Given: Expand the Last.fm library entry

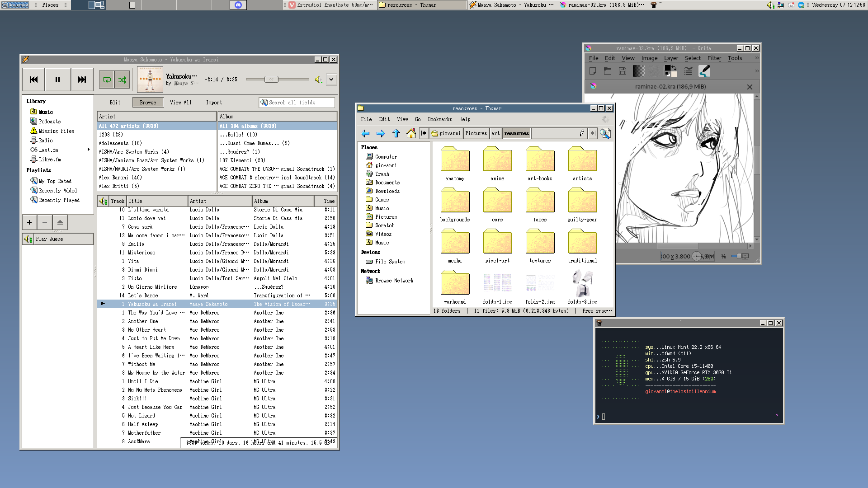Looking at the screenshot, I should pos(89,150).
